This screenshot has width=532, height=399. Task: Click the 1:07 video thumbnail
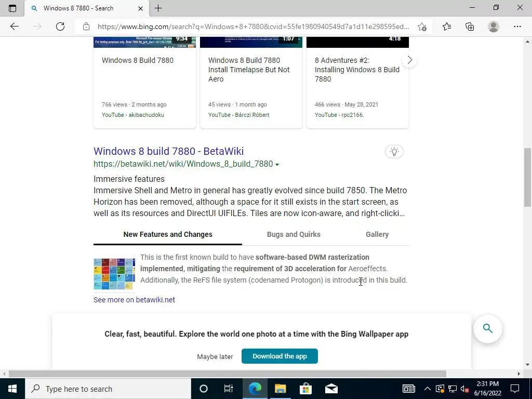coord(251,42)
